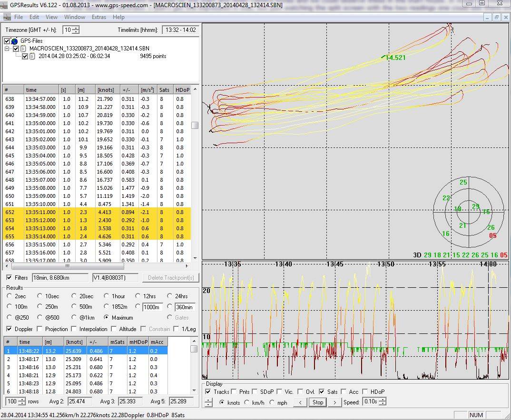Enable the Pnts display checkbox
This screenshot has width=511, height=420.
pos(234,392)
